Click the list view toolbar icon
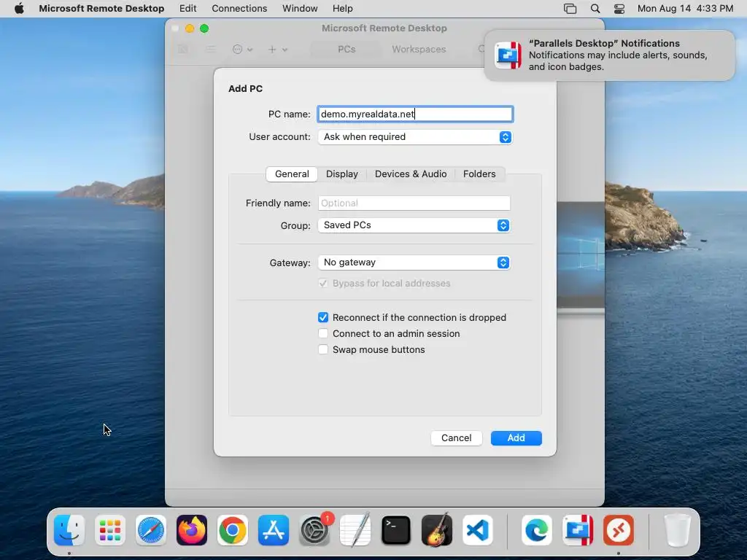 211,49
